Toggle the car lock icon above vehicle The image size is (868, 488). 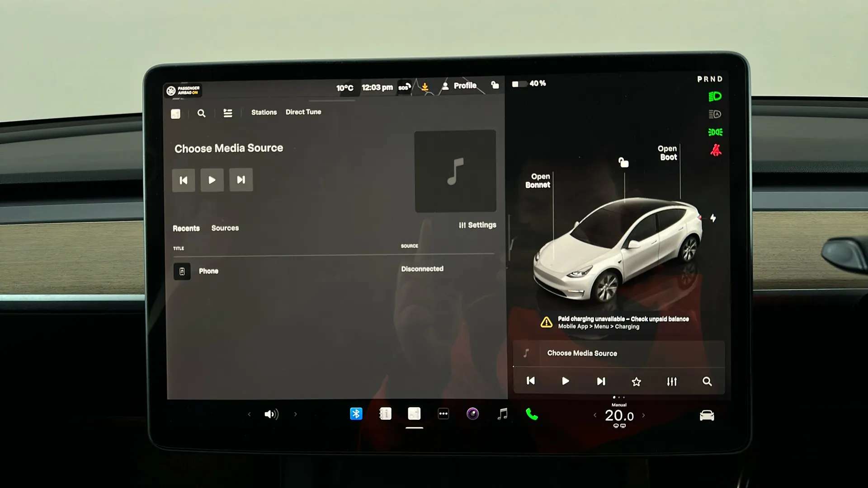(x=623, y=162)
